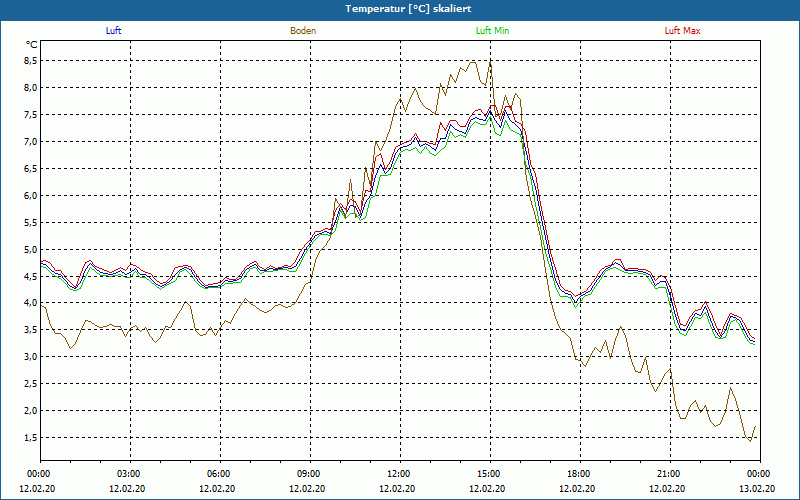Click the 6,5 y-axis value
The width and height of the screenshot is (800, 500).
click(x=31, y=169)
